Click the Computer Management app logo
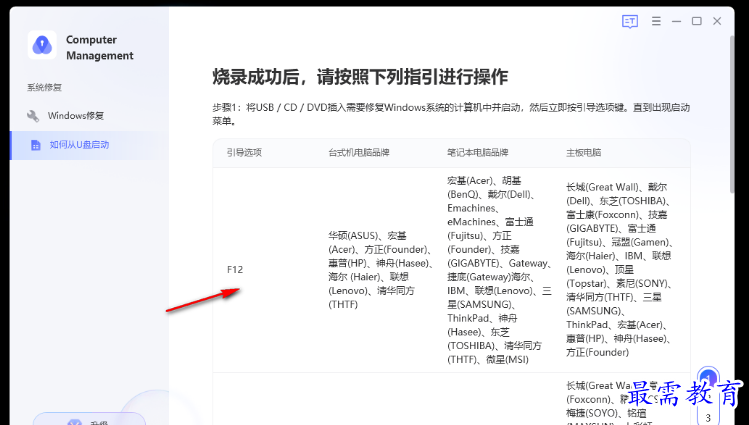Viewport: 749px width, 425px height. click(x=42, y=45)
